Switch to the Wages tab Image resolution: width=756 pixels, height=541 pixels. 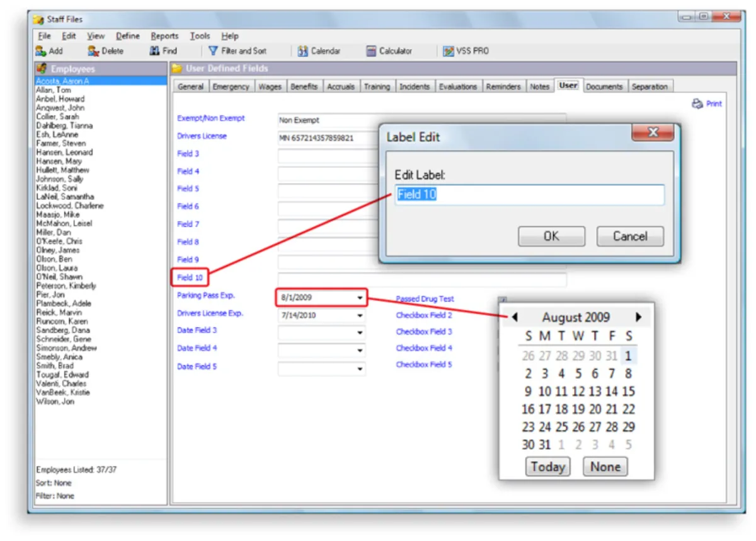click(270, 87)
